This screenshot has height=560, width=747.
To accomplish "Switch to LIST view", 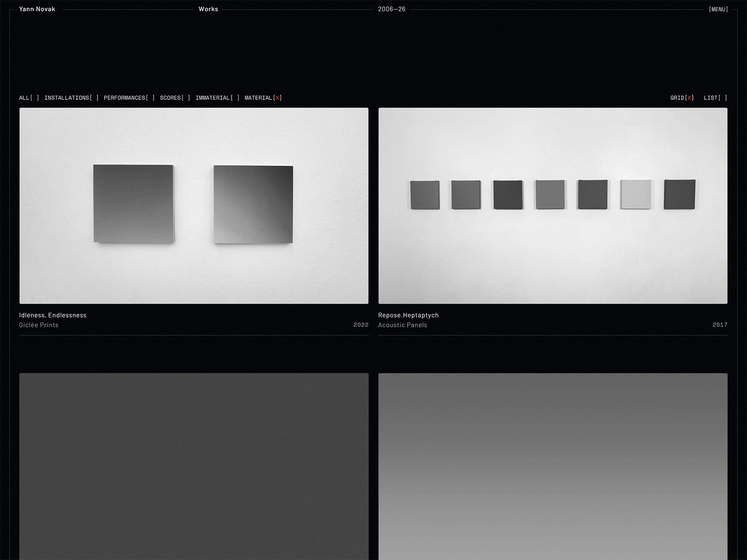I will click(715, 98).
